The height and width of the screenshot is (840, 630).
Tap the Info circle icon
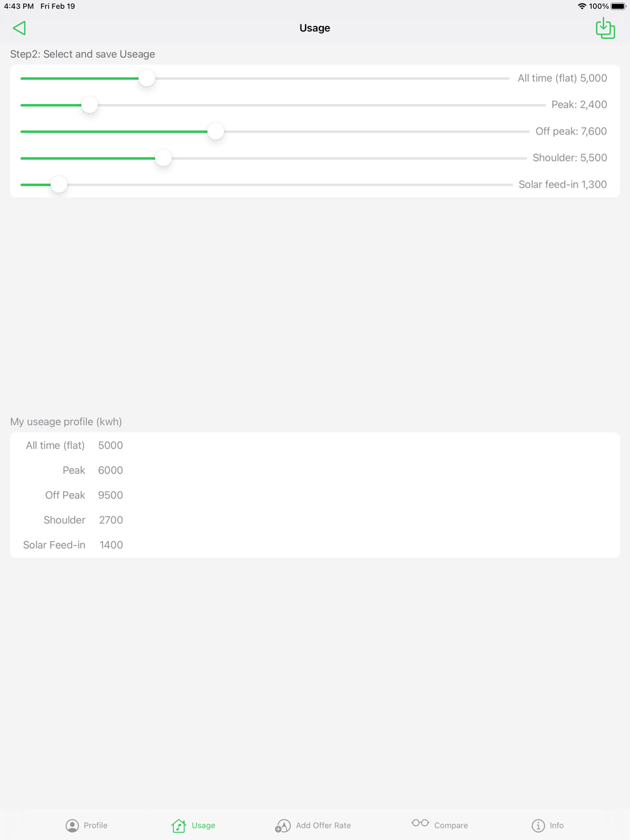click(x=538, y=826)
